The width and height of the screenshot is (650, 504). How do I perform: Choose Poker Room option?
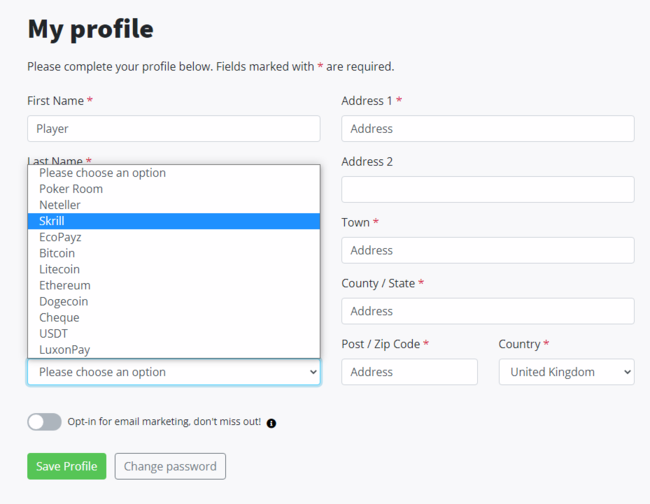click(174, 189)
